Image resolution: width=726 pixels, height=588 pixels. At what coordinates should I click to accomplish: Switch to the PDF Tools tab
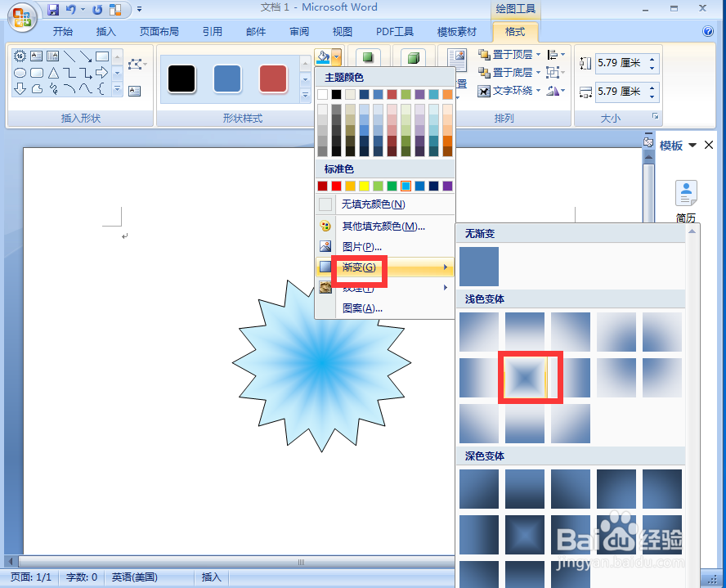395,31
